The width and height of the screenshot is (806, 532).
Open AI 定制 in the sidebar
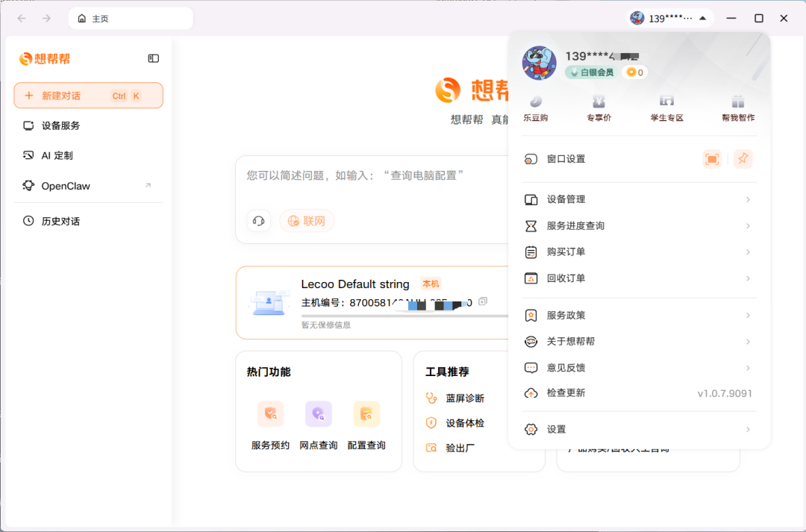88,155
